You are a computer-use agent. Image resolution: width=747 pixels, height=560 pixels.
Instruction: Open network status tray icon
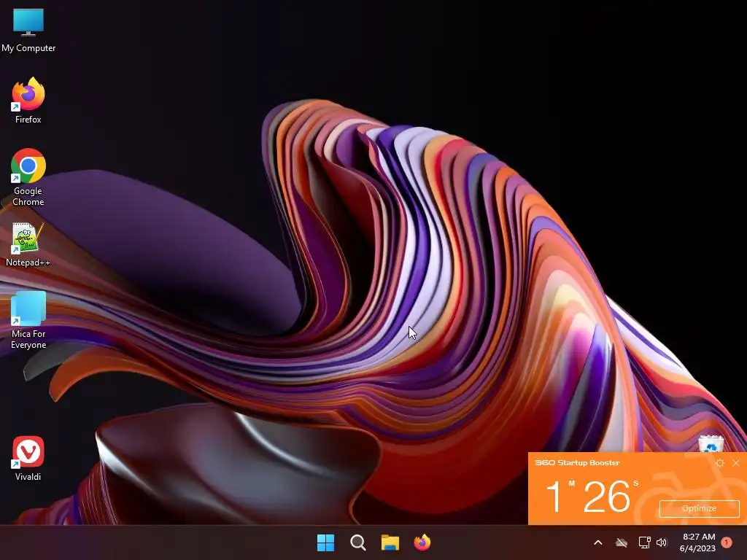pos(644,542)
